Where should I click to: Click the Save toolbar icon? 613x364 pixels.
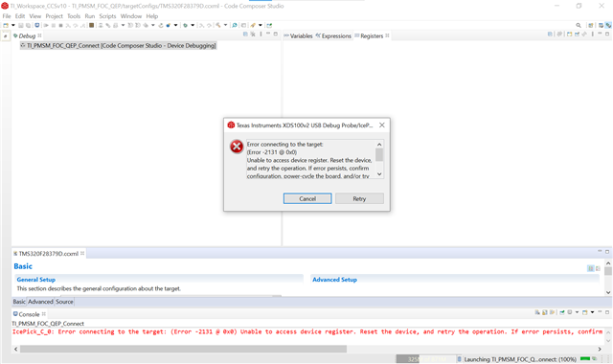[21, 25]
